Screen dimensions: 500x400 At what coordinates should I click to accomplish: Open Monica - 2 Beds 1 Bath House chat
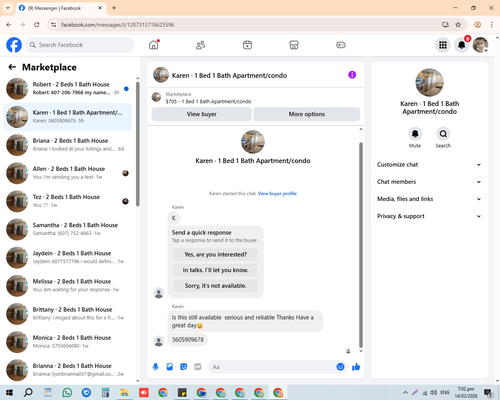[x=68, y=342]
